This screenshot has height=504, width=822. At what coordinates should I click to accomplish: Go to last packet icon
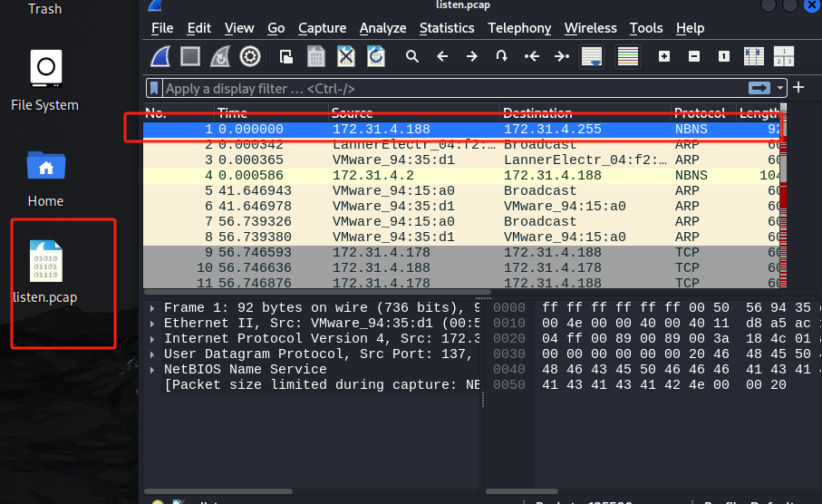(x=562, y=56)
